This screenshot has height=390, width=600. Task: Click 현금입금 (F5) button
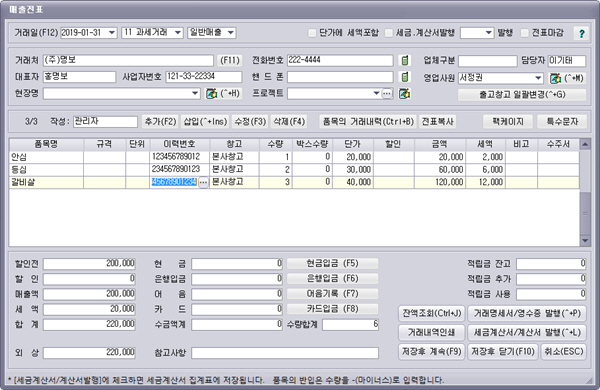pos(333,263)
